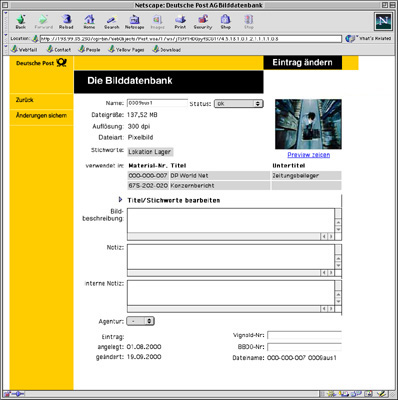Click Zurück in the sidebar
The width and height of the screenshot is (398, 400).
tap(25, 100)
